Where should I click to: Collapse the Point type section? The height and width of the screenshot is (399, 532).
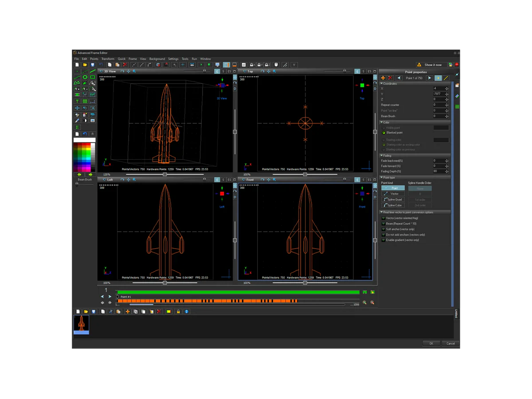[382, 177]
